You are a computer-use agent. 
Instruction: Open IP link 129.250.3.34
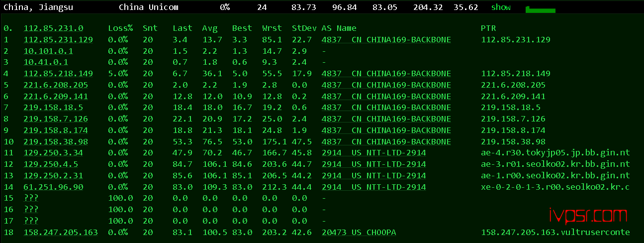click(53, 153)
